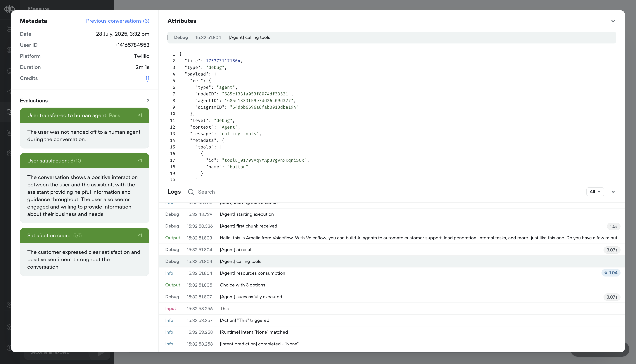Select the Debug entry "[Agent] calling tools" in Logs
This screenshot has width=636, height=364.
tap(241, 261)
